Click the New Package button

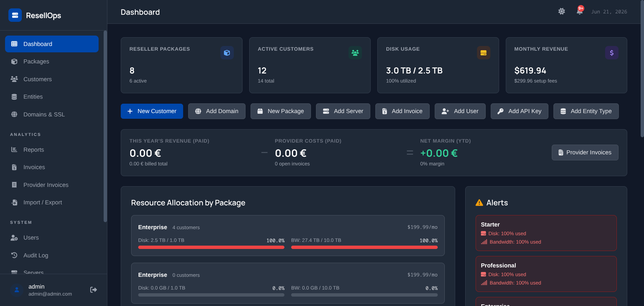tap(281, 111)
